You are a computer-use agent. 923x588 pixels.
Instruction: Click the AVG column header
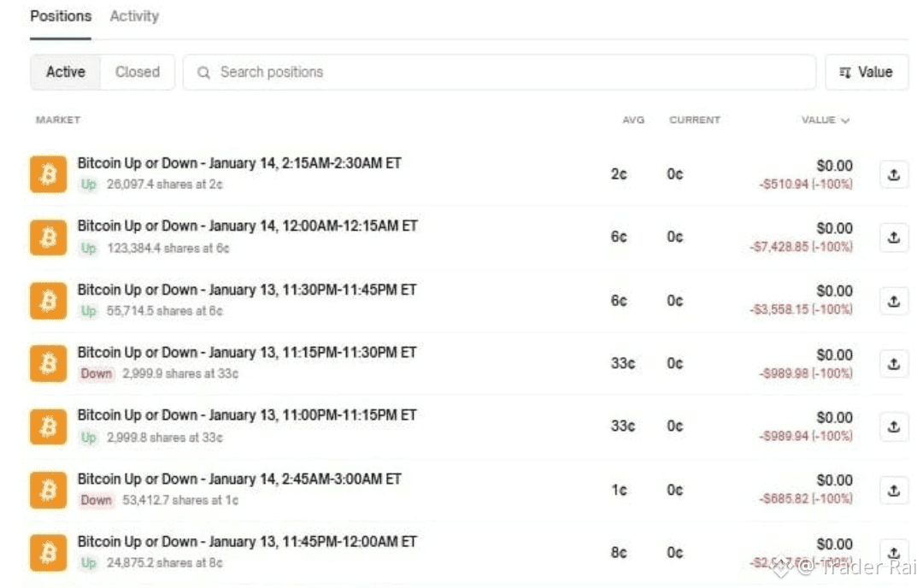pos(632,121)
